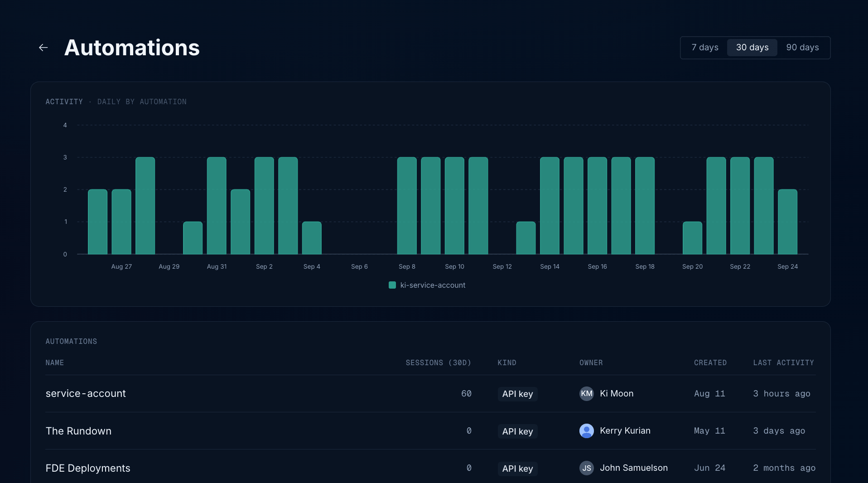Click the '3 hours ago' activity value
The image size is (868, 483).
781,394
